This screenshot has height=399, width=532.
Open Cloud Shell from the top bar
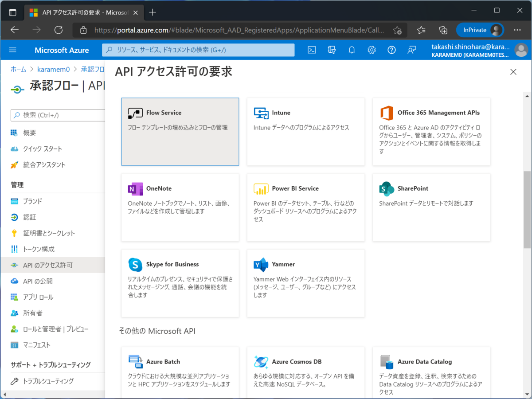tap(312, 50)
